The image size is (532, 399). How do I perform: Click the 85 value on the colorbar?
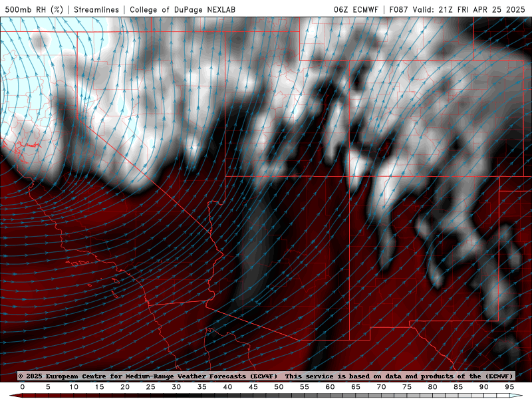[458, 387]
